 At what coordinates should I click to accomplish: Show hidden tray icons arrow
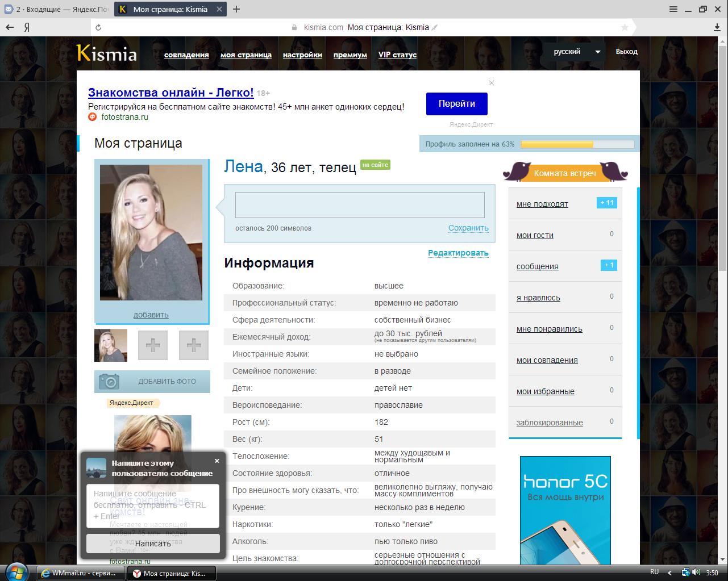670,572
